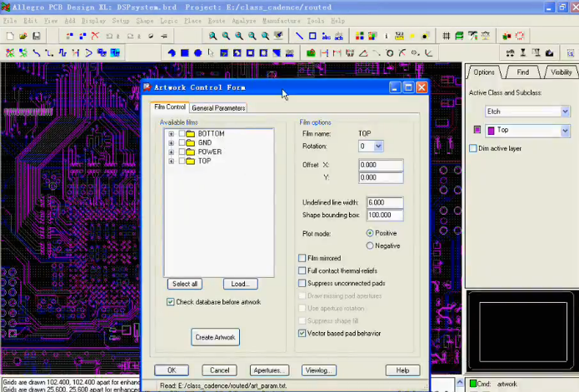Disable Vector based pad behavior checkbox
579x392 pixels.
[x=302, y=334]
